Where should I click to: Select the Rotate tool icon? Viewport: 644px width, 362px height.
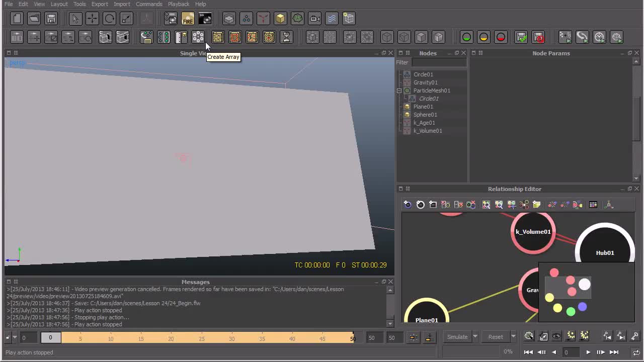(x=109, y=19)
